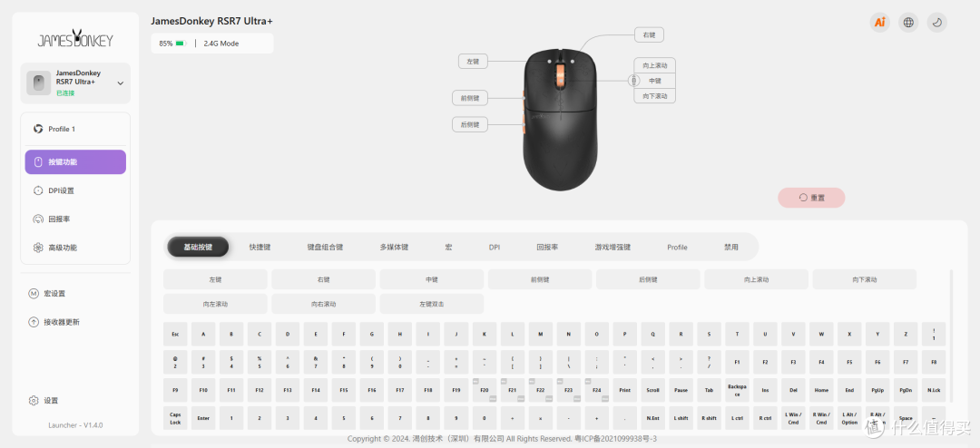Click the F1 key

tap(737, 362)
